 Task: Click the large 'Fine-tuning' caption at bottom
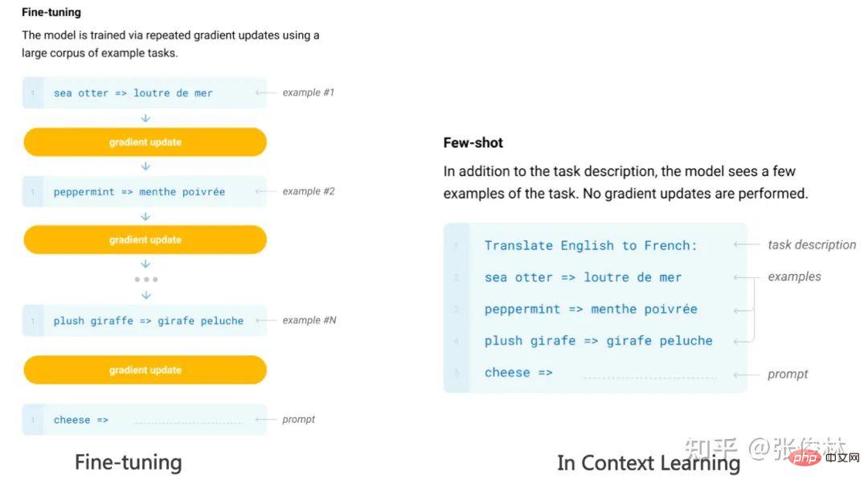pyautogui.click(x=128, y=461)
